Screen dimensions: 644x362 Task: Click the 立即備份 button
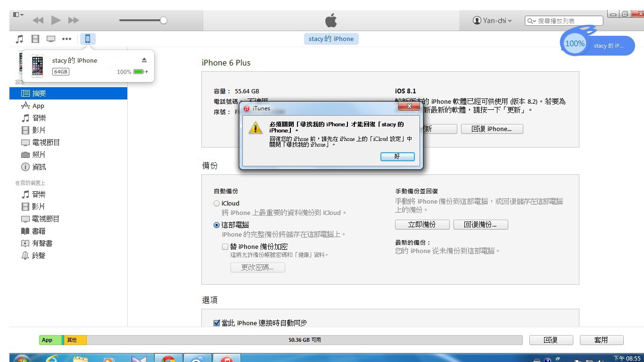click(422, 224)
